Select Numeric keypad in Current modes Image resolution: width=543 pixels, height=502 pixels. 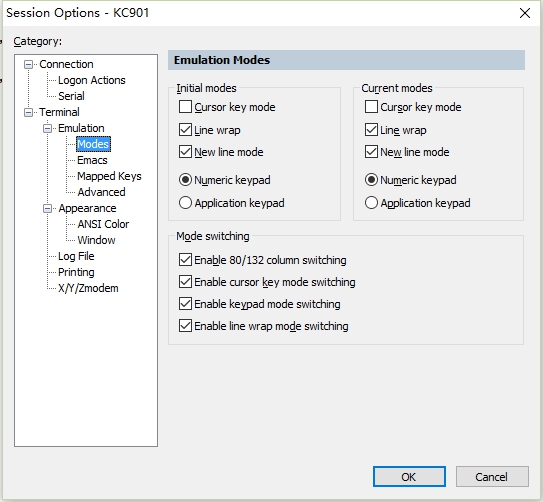pos(371,180)
